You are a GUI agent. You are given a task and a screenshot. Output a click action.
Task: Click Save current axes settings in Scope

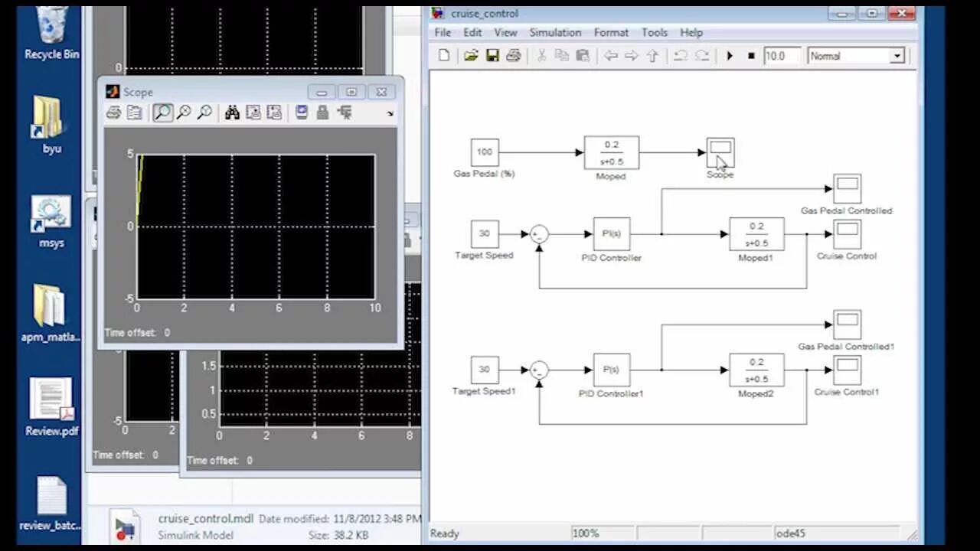pyautogui.click(x=253, y=113)
